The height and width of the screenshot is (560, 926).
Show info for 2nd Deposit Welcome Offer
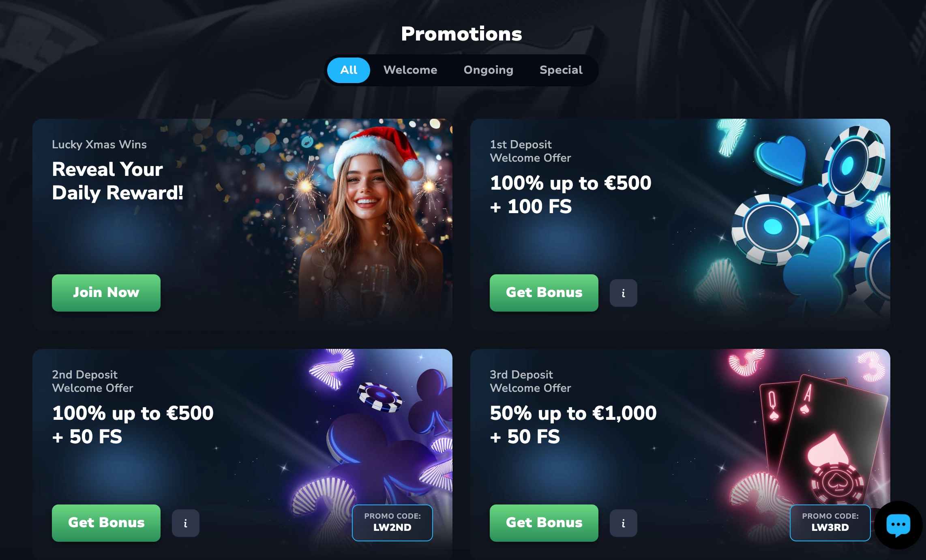(185, 523)
